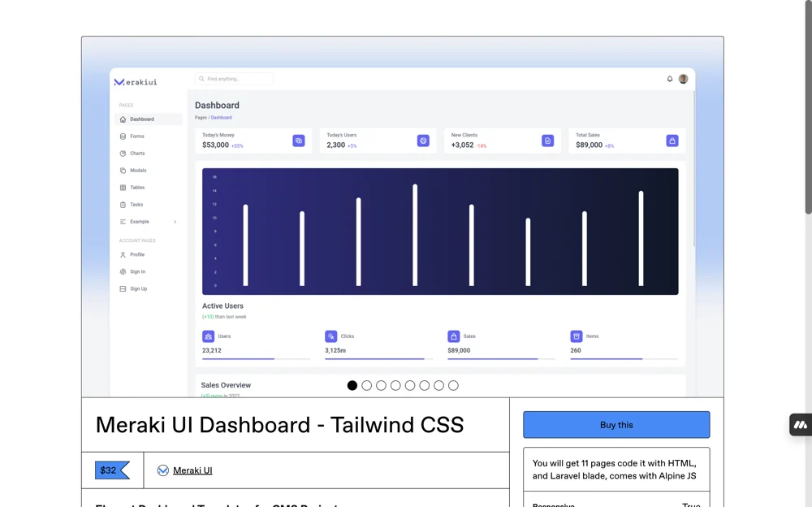Image resolution: width=812 pixels, height=507 pixels.
Task: Click the Clicks cursor icon
Action: point(331,336)
